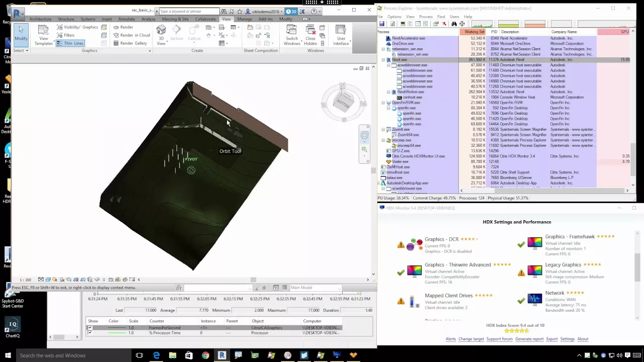Open the Architecture ribbon tab
This screenshot has height=362, width=644.
click(40, 19)
